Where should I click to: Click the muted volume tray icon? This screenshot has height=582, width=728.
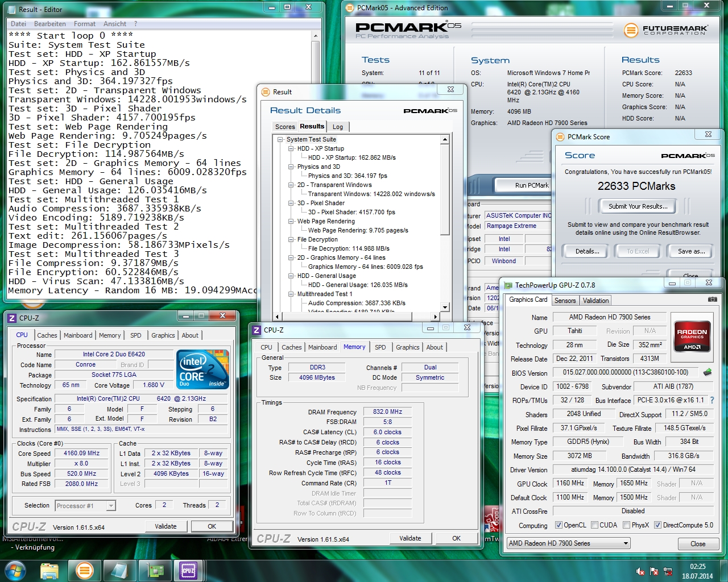[640, 571]
